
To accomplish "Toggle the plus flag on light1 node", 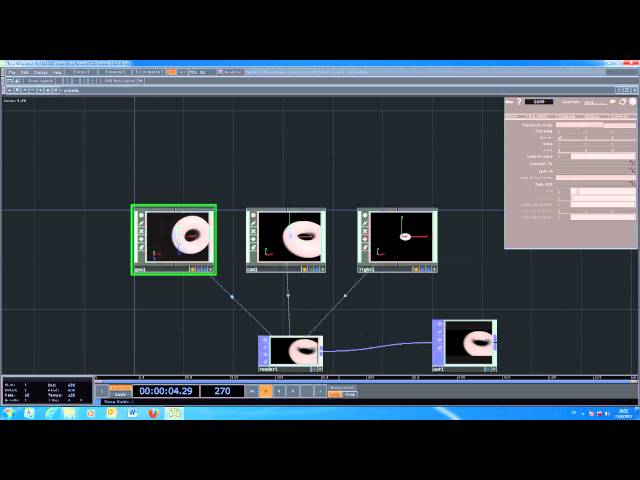I will 434,269.
